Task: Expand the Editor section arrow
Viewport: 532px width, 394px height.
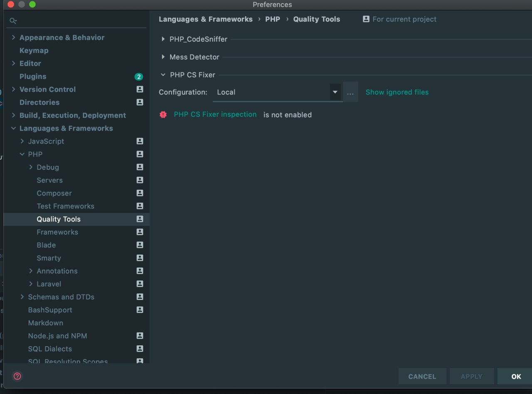Action: tap(14, 63)
